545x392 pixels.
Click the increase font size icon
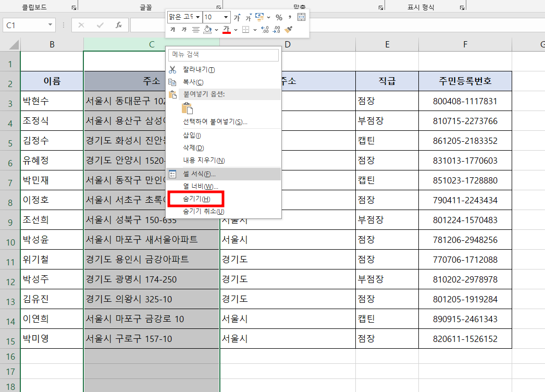[237, 17]
